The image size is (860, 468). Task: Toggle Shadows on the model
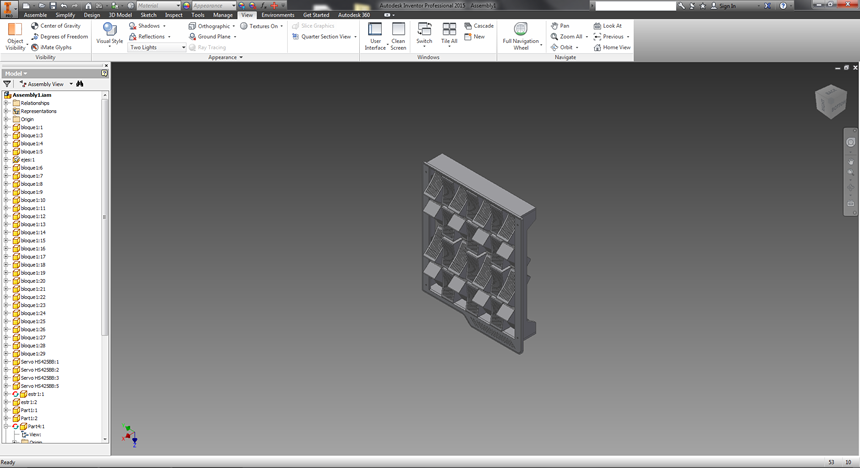point(145,26)
